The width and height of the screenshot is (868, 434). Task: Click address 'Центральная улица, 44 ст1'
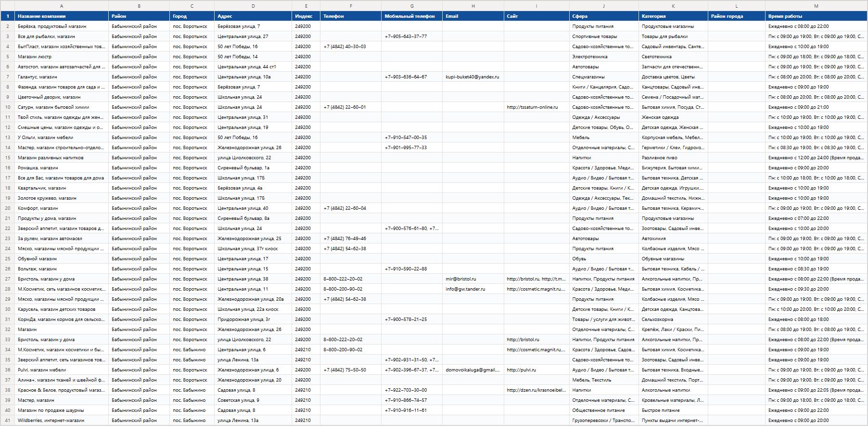(x=253, y=67)
